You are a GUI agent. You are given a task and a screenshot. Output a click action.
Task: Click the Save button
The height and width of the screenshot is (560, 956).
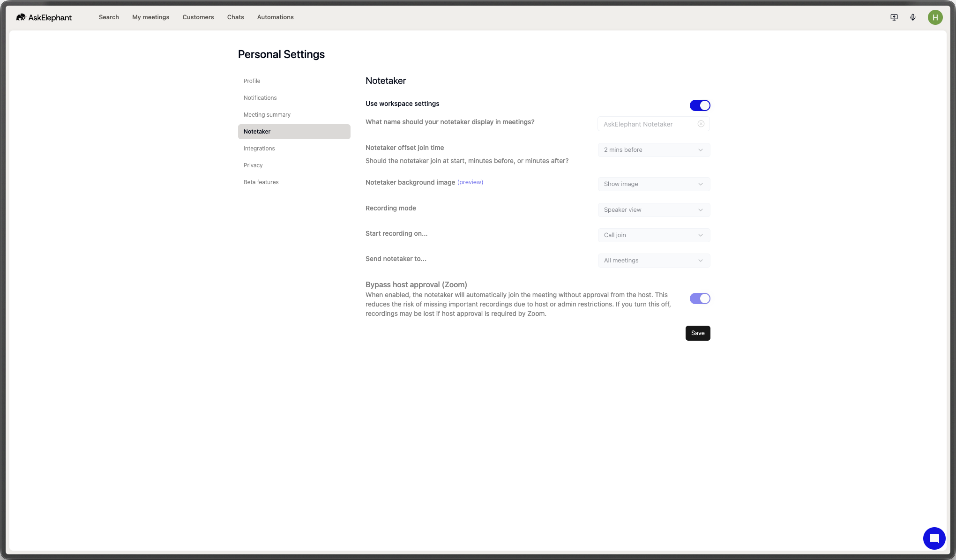[698, 333]
